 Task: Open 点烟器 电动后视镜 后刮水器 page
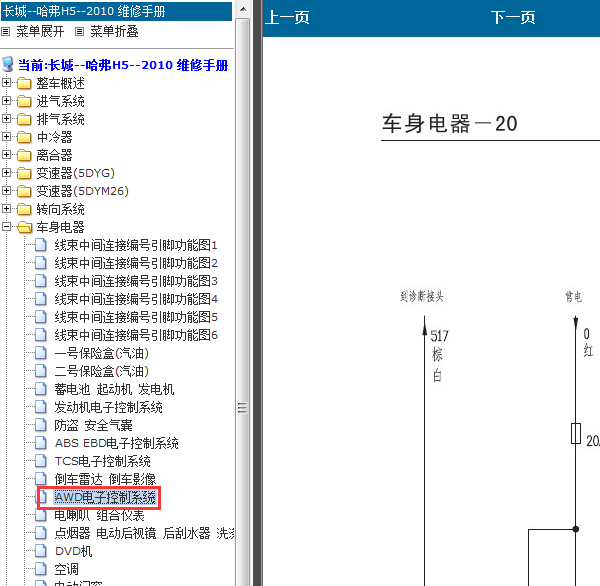pos(144,533)
